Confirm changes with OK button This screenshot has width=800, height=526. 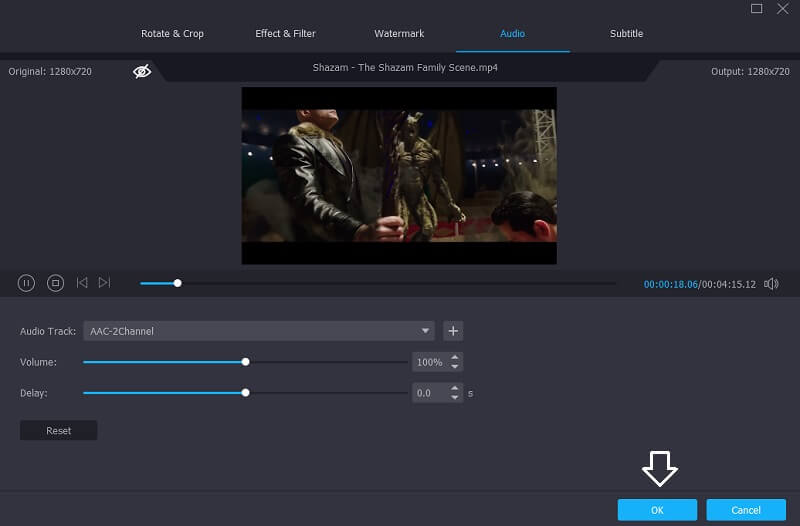tap(657, 510)
